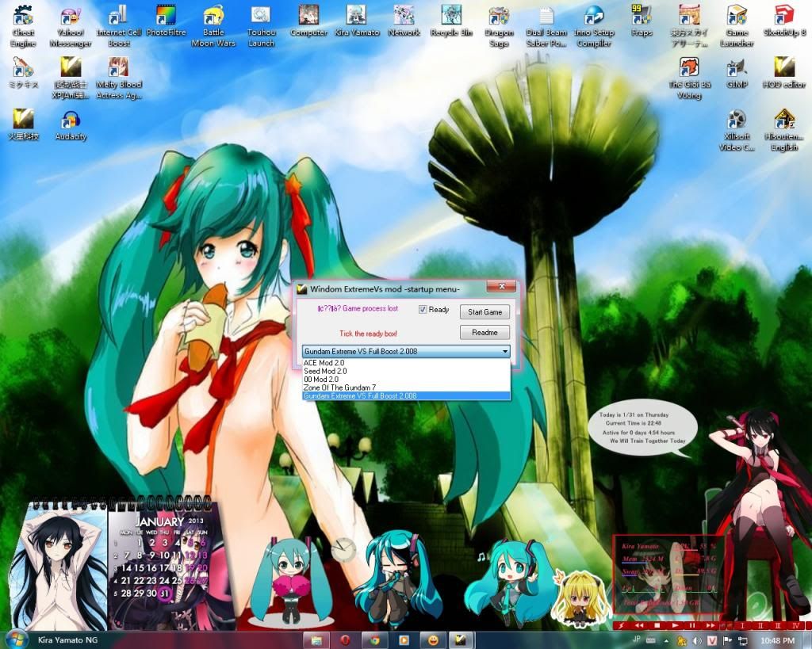812x649 pixels.
Task: Stop playback on the red media widget
Action: 657,625
